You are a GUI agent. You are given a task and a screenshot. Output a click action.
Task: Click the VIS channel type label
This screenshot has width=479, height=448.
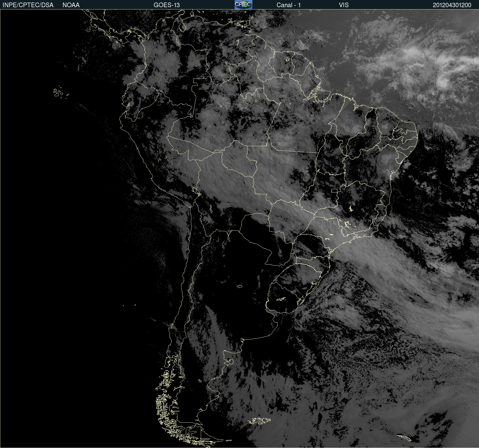(x=343, y=5)
